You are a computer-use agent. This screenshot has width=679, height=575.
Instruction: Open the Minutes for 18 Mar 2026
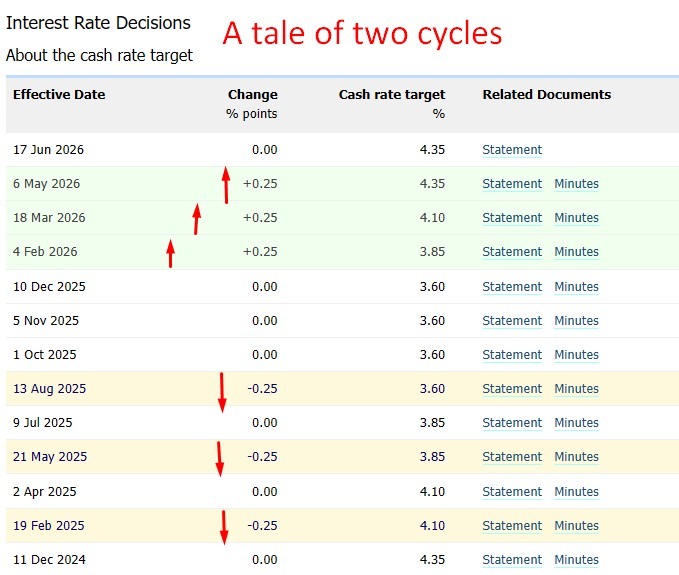[x=576, y=218]
